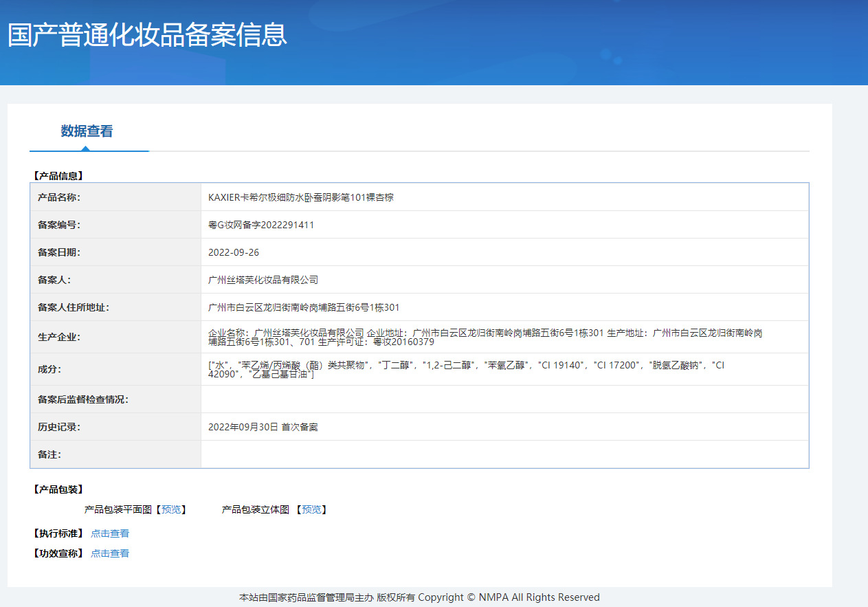This screenshot has width=868, height=607.
Task: Click the 历史记录 row label
Action: [x=59, y=427]
